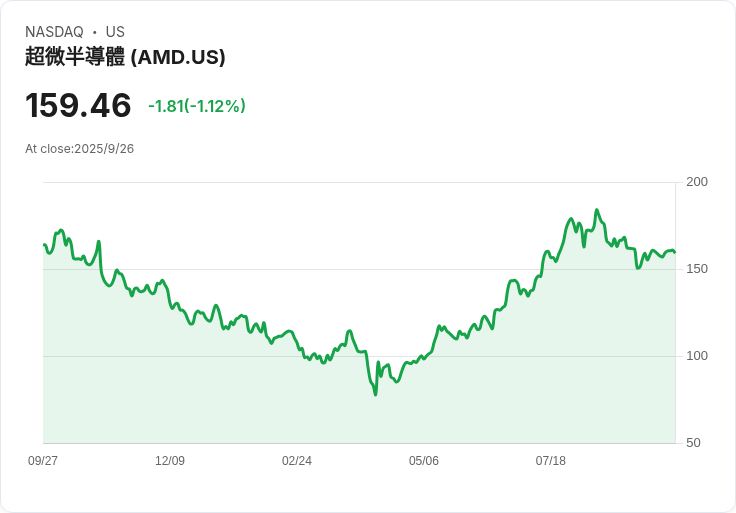Click the 150 y-axis label
Screen dimensions: 736x513
tap(697, 269)
